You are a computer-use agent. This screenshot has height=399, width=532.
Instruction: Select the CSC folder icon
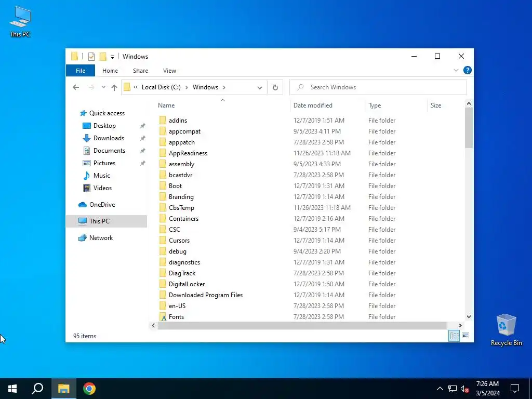(x=163, y=229)
